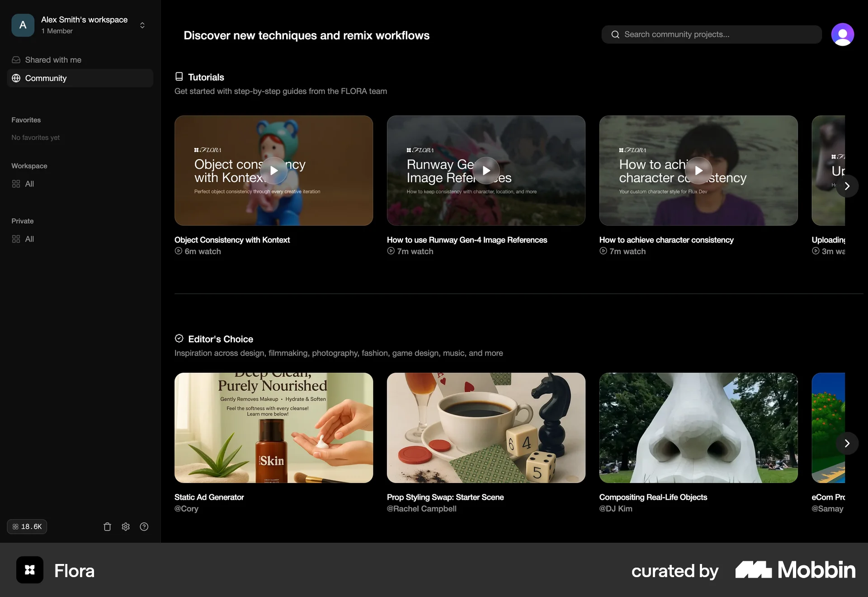The image size is (868, 597).
Task: Play the Object Consistency with Kontext tutorial
Action: [274, 171]
